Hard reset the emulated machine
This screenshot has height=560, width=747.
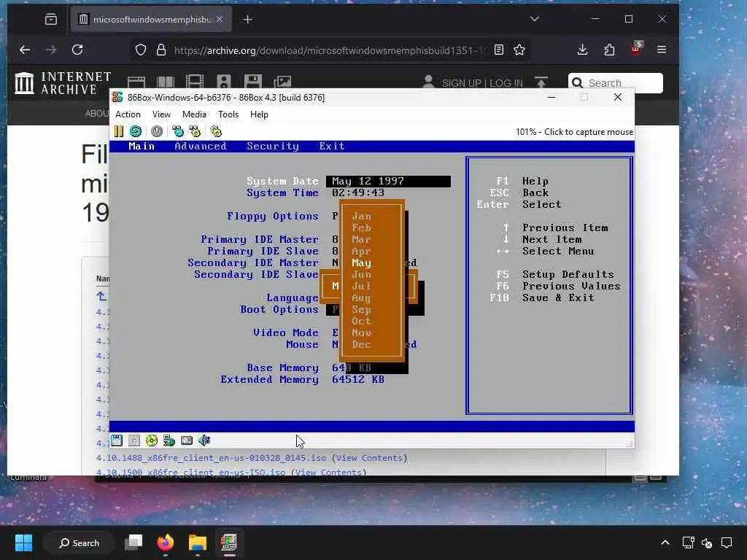click(136, 131)
